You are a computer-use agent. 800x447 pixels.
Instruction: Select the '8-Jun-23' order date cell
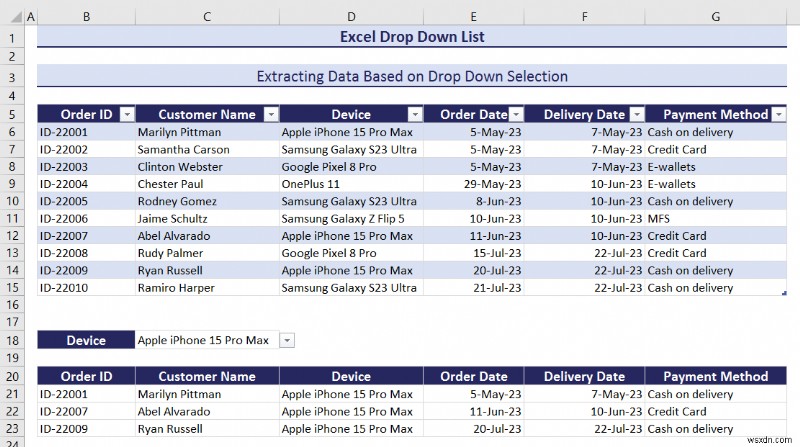click(x=473, y=202)
